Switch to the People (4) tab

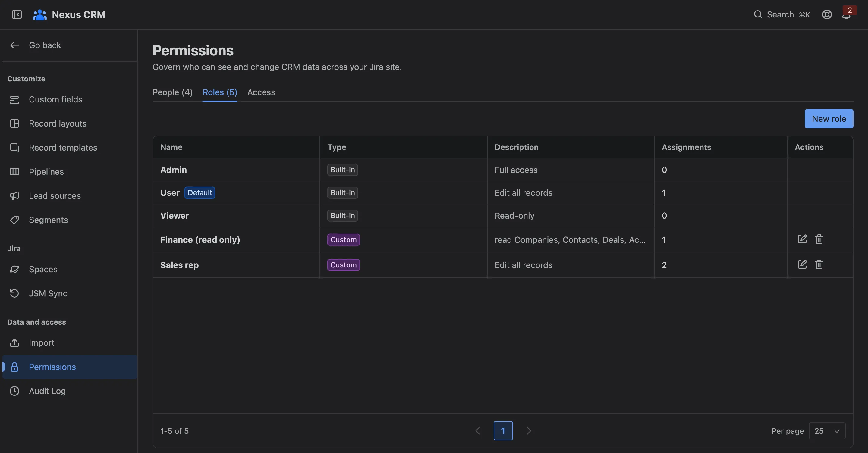172,92
